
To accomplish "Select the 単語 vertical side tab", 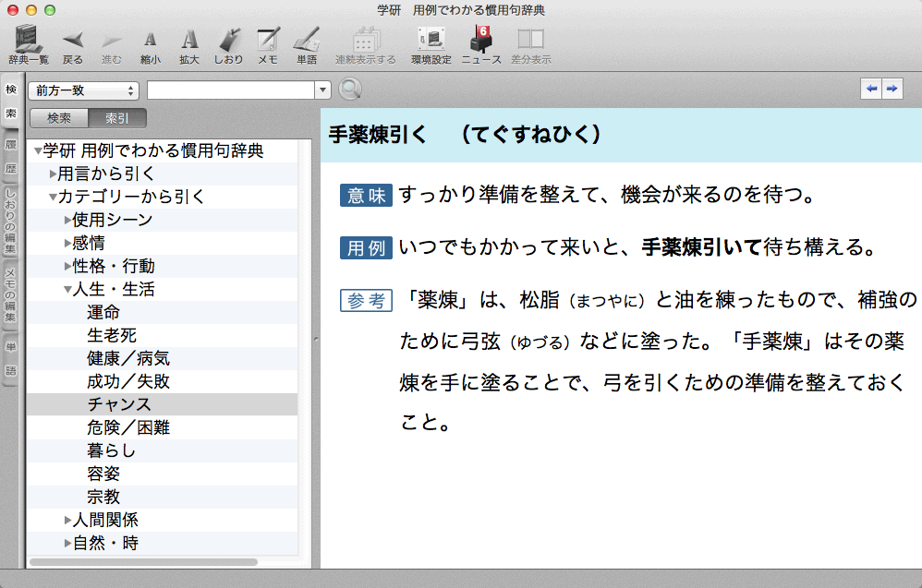I will coord(10,358).
